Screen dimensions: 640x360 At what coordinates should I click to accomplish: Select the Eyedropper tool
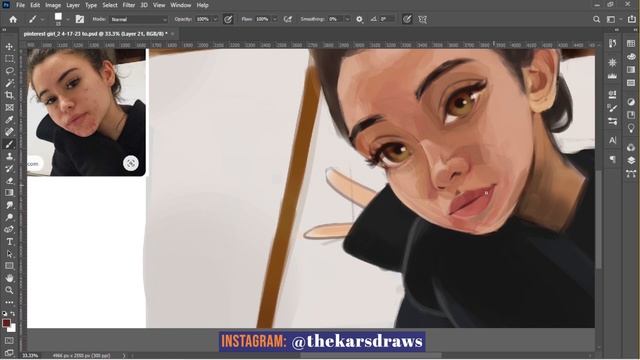[x=9, y=120]
